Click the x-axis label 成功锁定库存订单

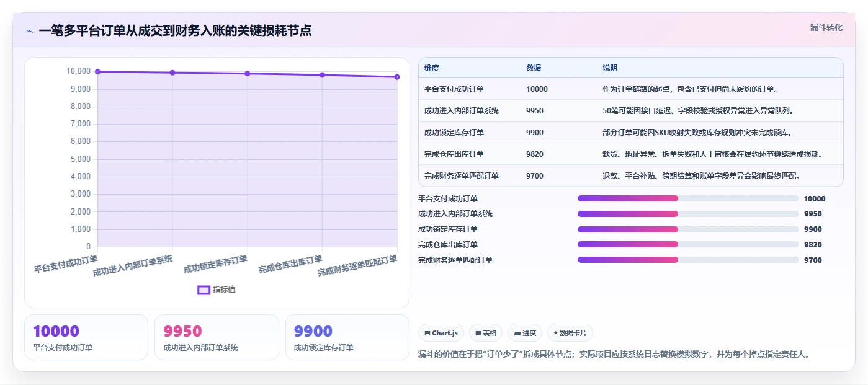(x=215, y=264)
